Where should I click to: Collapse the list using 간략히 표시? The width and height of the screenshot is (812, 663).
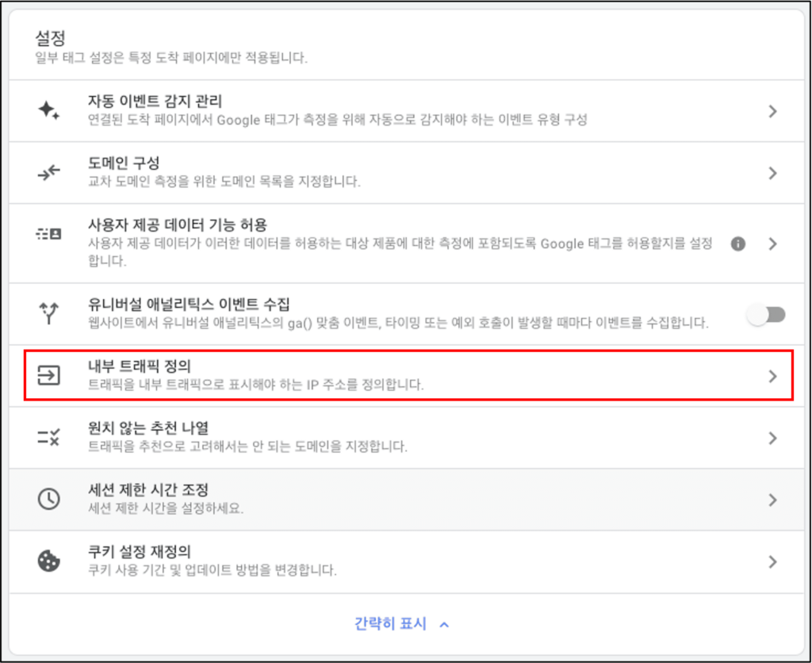(x=390, y=623)
